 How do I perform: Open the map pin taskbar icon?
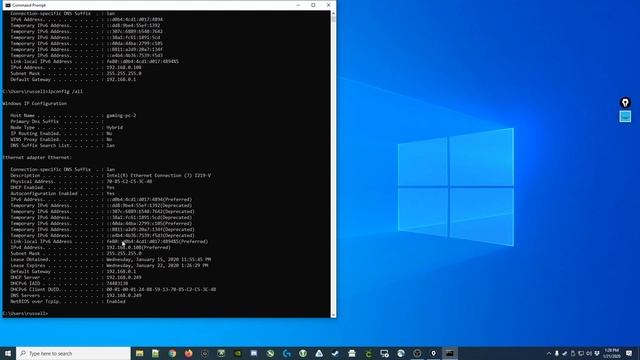pyautogui.click(x=433, y=353)
